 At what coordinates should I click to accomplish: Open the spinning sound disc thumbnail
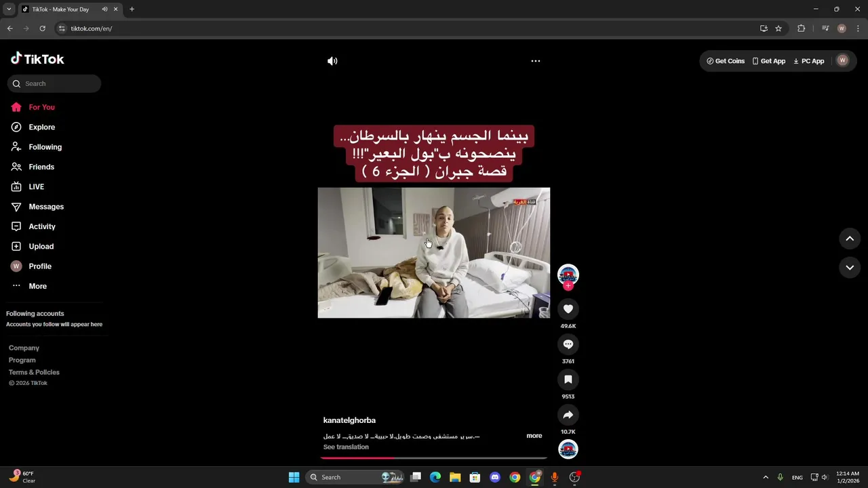[x=568, y=449]
